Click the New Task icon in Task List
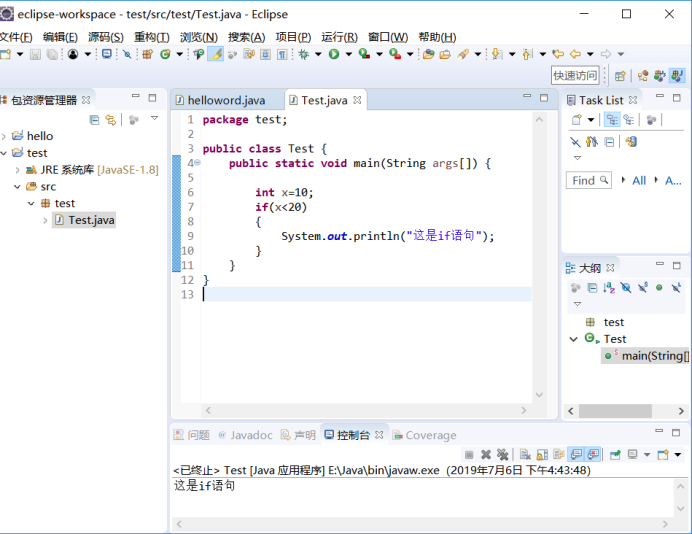 tap(576, 120)
